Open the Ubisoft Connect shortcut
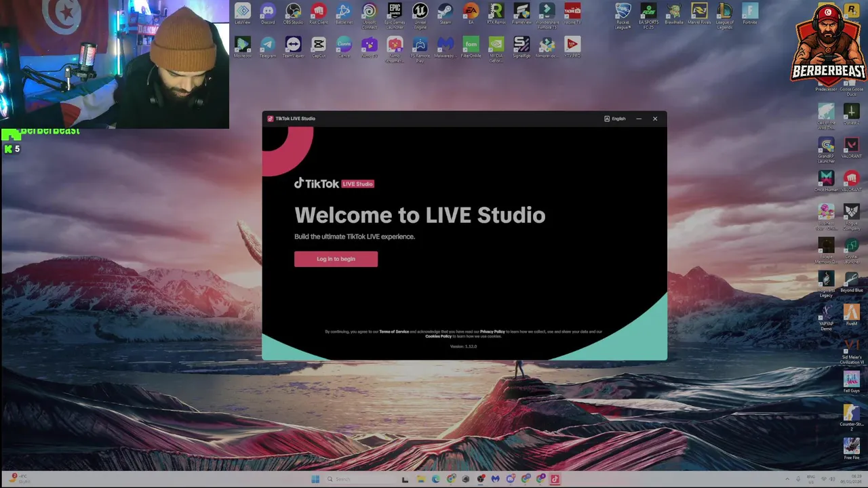Viewport: 868px width, 488px height. 369,16
